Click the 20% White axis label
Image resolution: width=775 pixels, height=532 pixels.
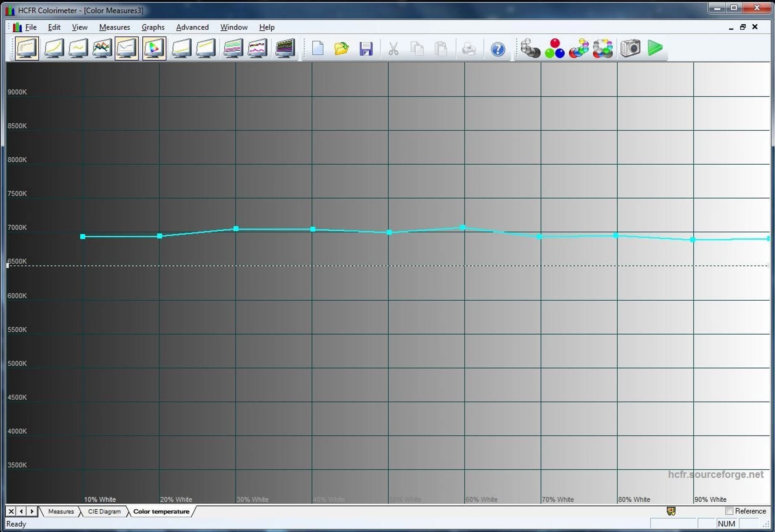pos(176,499)
